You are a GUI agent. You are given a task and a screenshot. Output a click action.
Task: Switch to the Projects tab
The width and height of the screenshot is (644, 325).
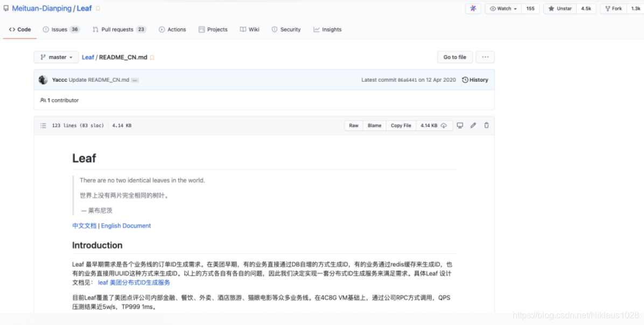point(213,30)
